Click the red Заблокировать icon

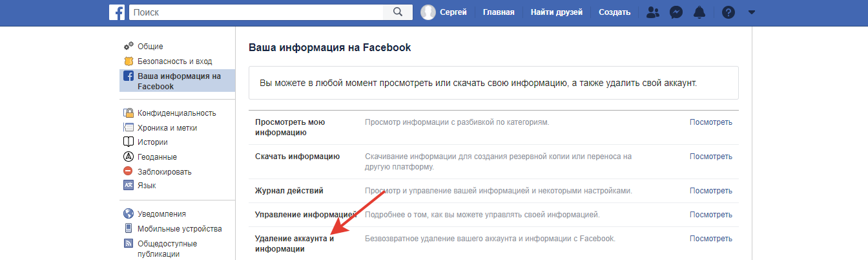coord(128,171)
